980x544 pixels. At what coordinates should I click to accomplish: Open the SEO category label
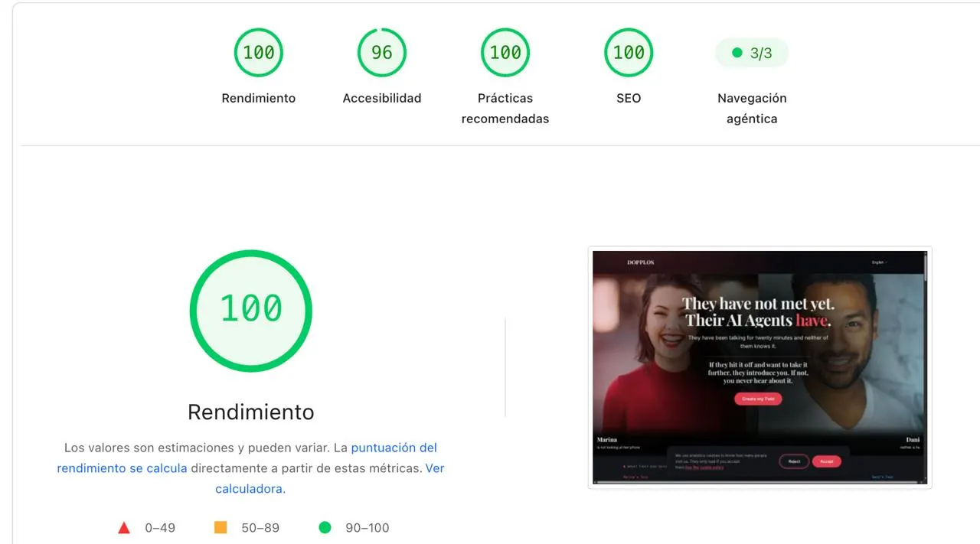pos(629,98)
